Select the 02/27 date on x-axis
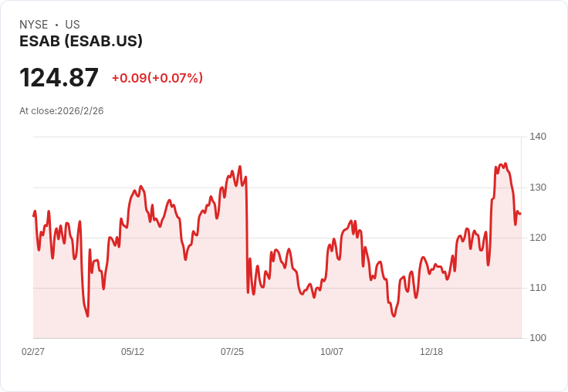The width and height of the screenshot is (568, 392). [x=33, y=351]
